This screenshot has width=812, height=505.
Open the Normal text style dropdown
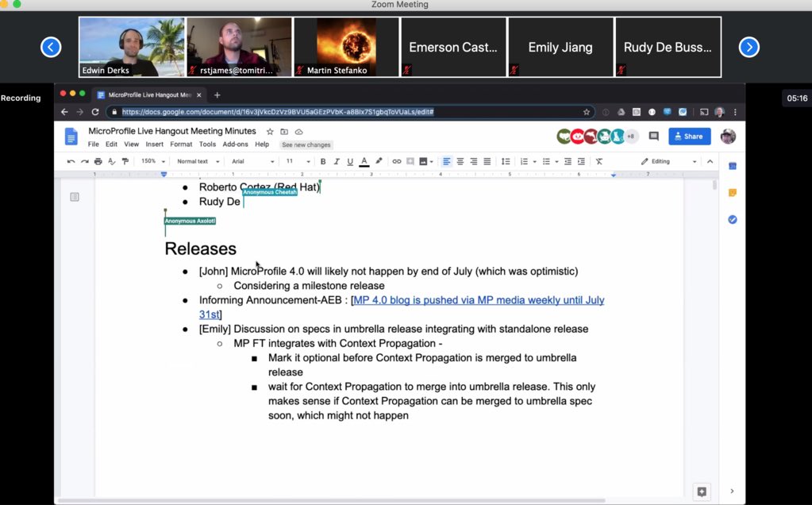[x=198, y=161]
